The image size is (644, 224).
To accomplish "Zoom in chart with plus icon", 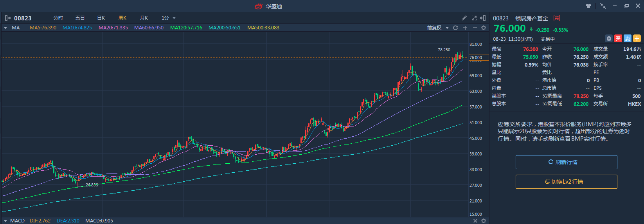I will click(465, 28).
